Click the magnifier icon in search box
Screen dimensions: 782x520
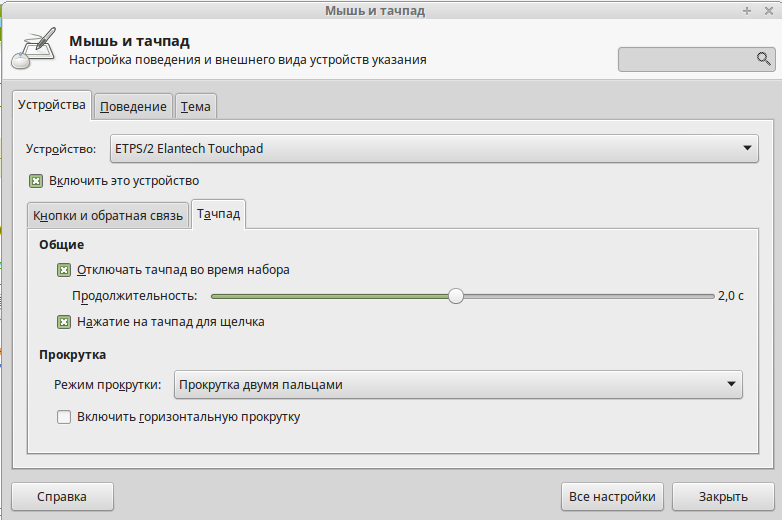coord(764,60)
